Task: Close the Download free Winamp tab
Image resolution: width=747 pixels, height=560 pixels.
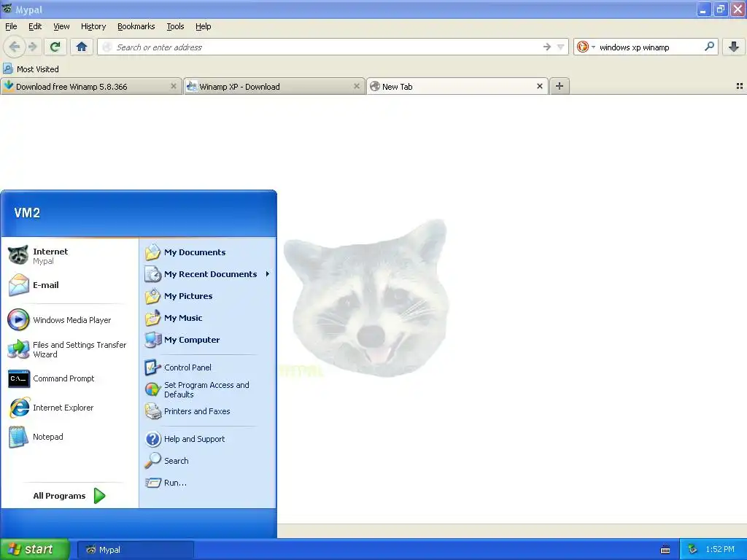Action: pos(174,86)
